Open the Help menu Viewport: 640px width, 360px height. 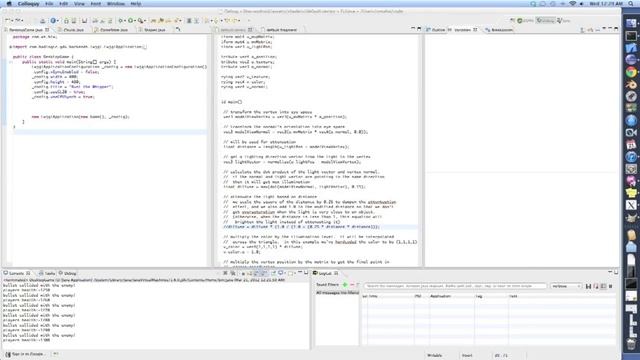tap(136, 4)
